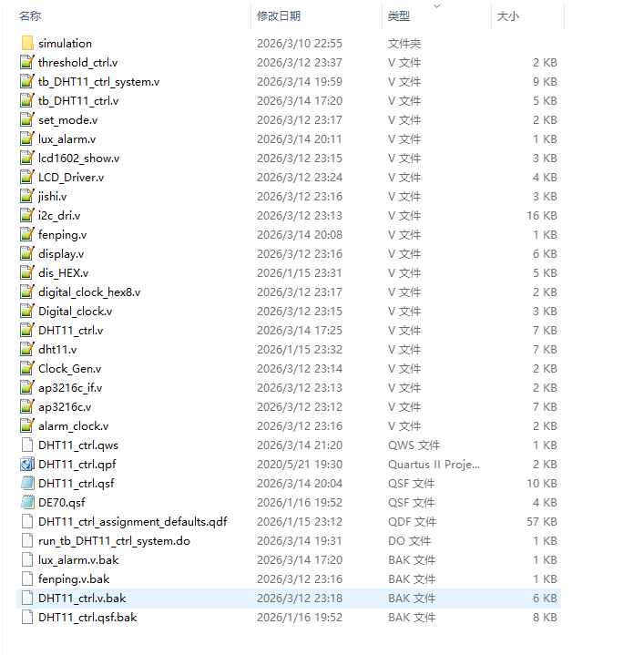The height and width of the screenshot is (655, 644).
Task: Click the date 2026/3/14 21:20
Action: (x=300, y=445)
